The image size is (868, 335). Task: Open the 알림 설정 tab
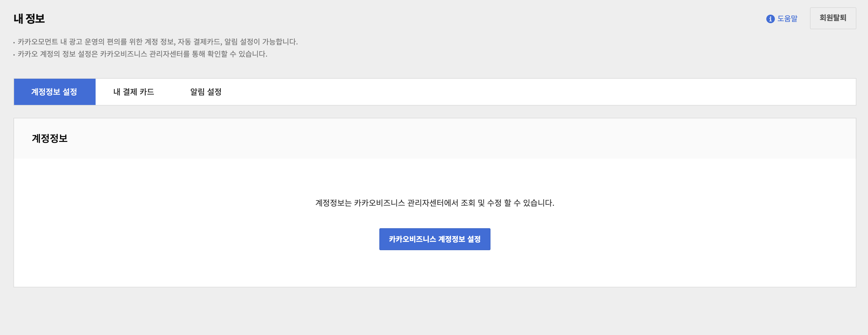206,92
